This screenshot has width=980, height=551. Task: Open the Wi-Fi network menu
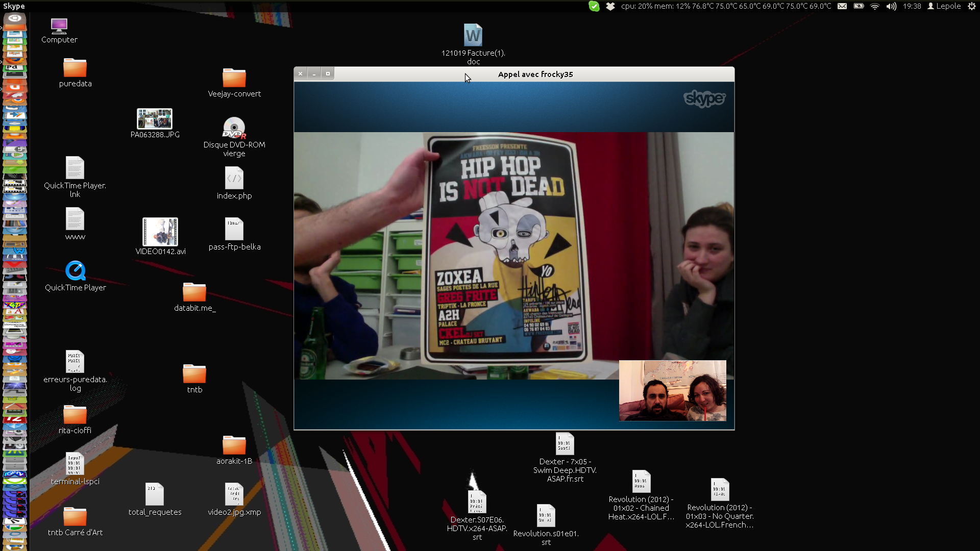point(875,6)
